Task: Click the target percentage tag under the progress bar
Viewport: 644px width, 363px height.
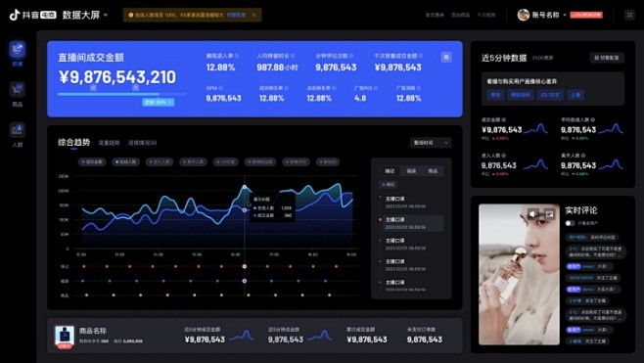Action: pyautogui.click(x=159, y=102)
